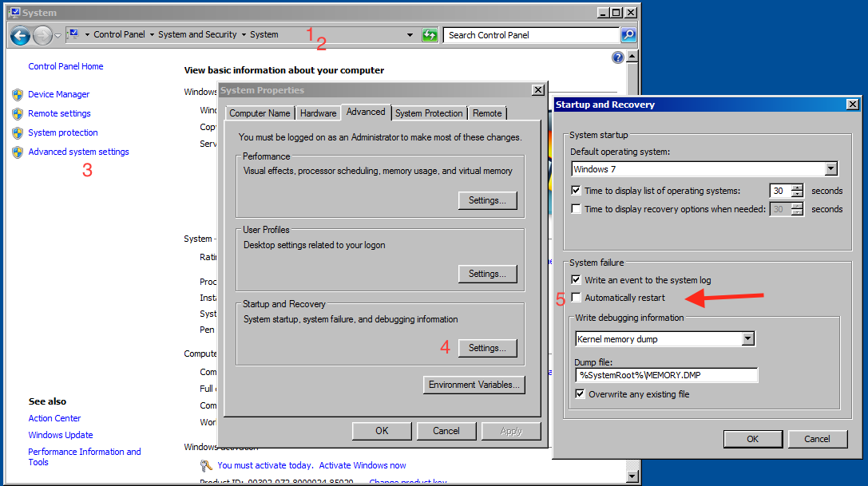Screen dimensions: 868x486
Task: Click the key icon by activation notice
Action: (205, 465)
